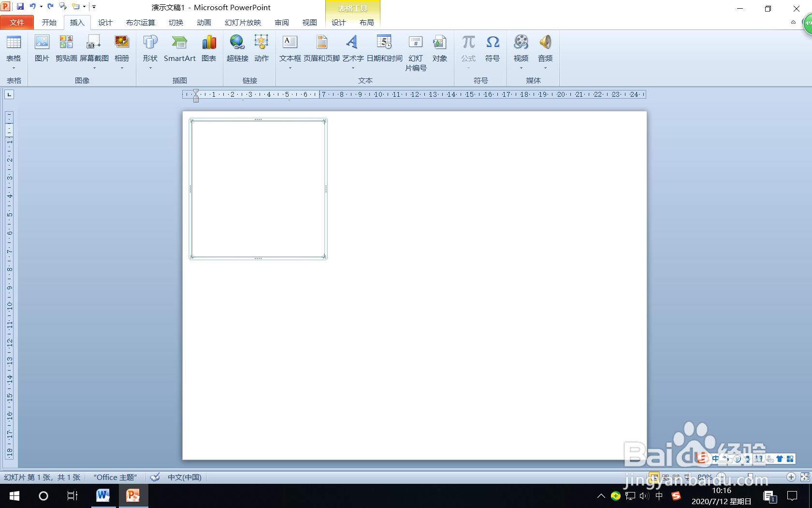Open 剪贴画 clip art pane

[66, 48]
